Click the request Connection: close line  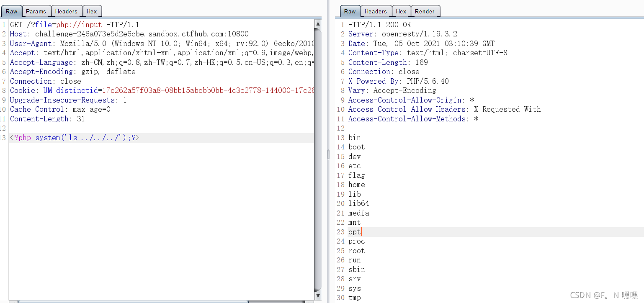[46, 81]
